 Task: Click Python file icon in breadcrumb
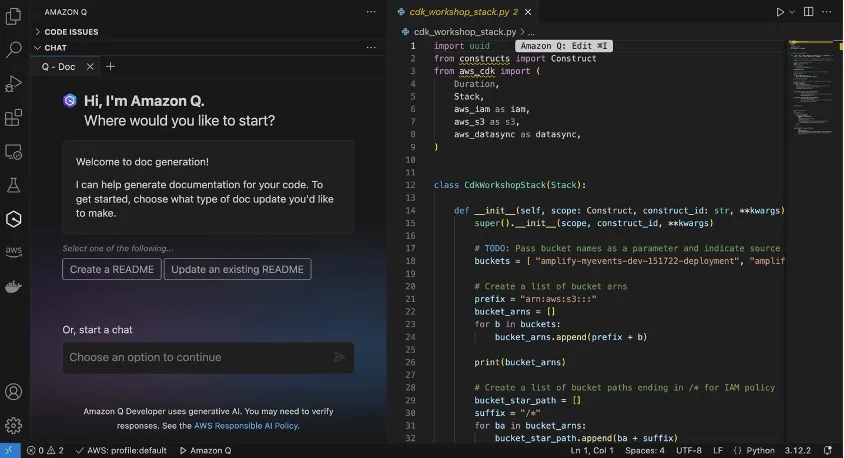pos(405,32)
